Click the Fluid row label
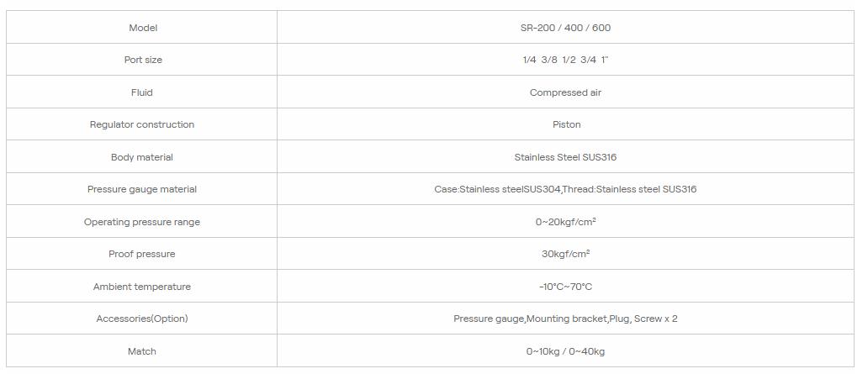 pos(142,92)
